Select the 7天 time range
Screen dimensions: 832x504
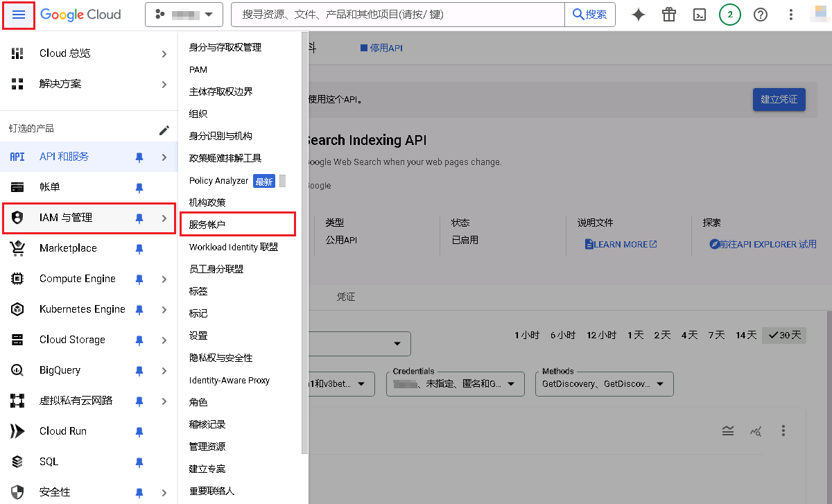[x=717, y=335]
